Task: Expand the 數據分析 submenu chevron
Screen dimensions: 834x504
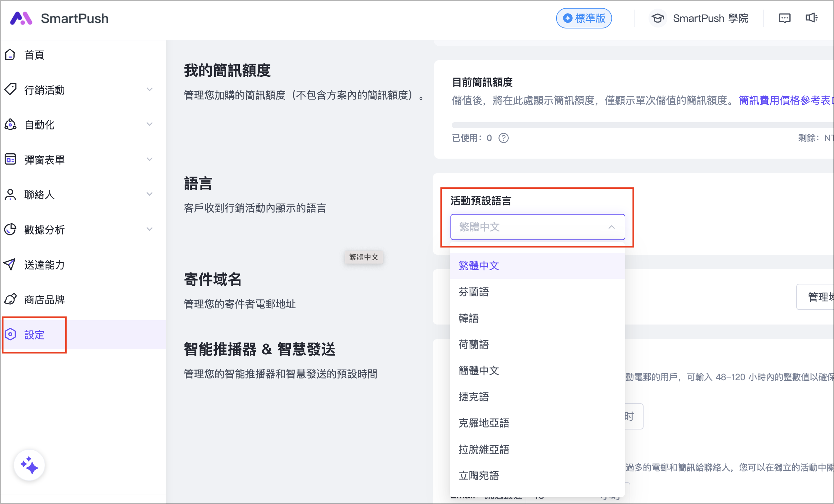Action: click(149, 229)
